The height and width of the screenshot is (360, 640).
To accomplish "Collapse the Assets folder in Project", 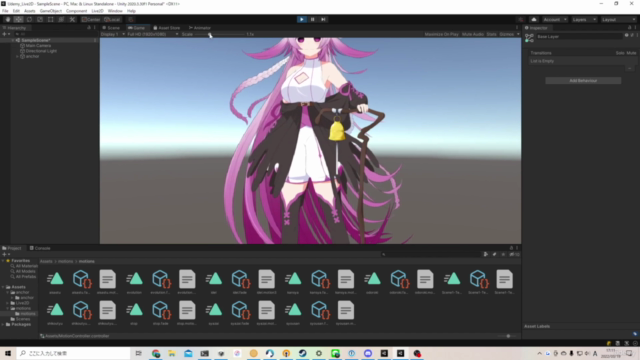I will click(3, 287).
